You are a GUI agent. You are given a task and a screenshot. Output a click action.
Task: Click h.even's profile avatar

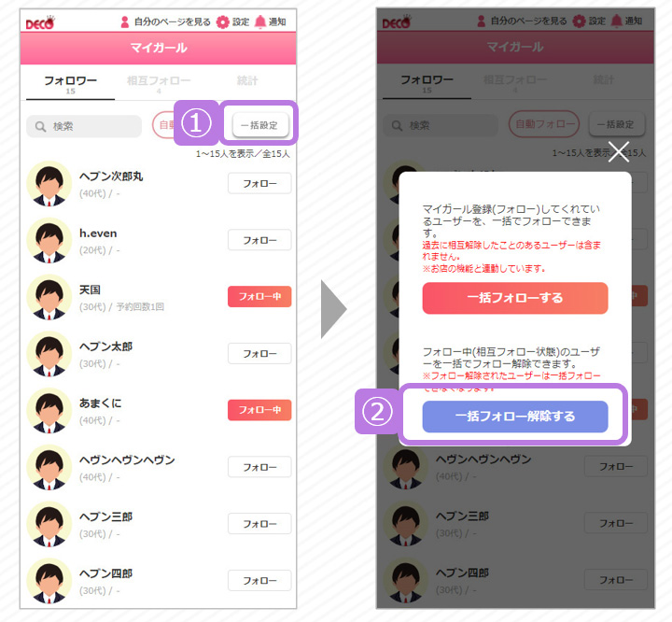49,240
